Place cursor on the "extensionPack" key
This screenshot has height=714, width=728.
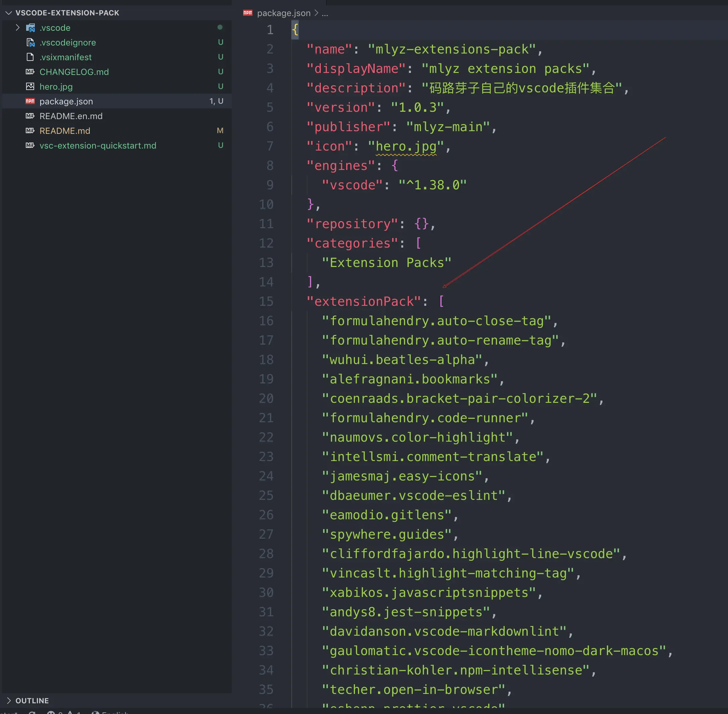pos(364,301)
